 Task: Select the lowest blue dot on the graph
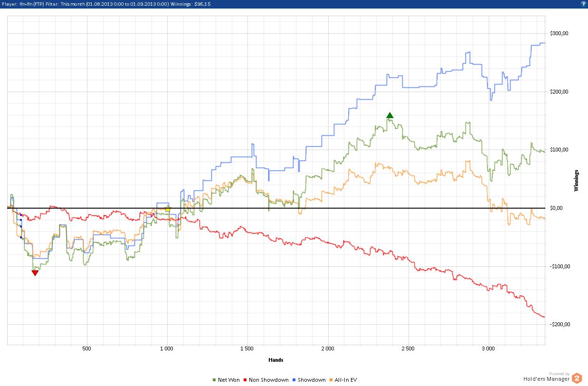coord(21,237)
